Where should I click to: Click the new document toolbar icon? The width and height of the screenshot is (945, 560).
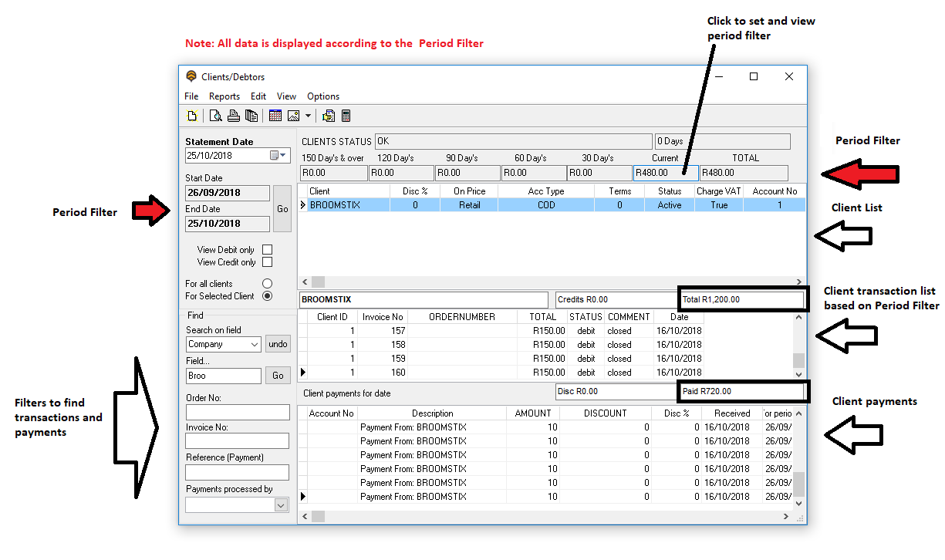pyautogui.click(x=192, y=116)
